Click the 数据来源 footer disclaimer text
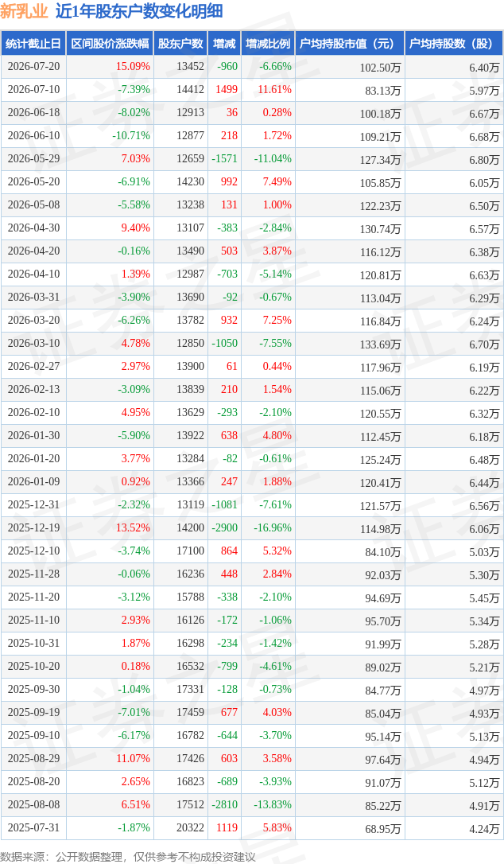The image size is (504, 864). point(128,857)
